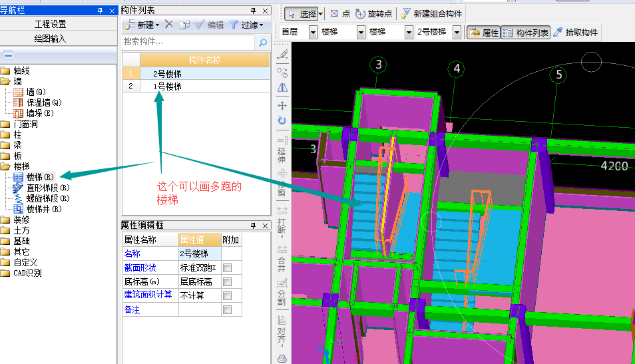Click the 对齐 align tool
Viewport: 635px width, 364px height.
pos(282,331)
